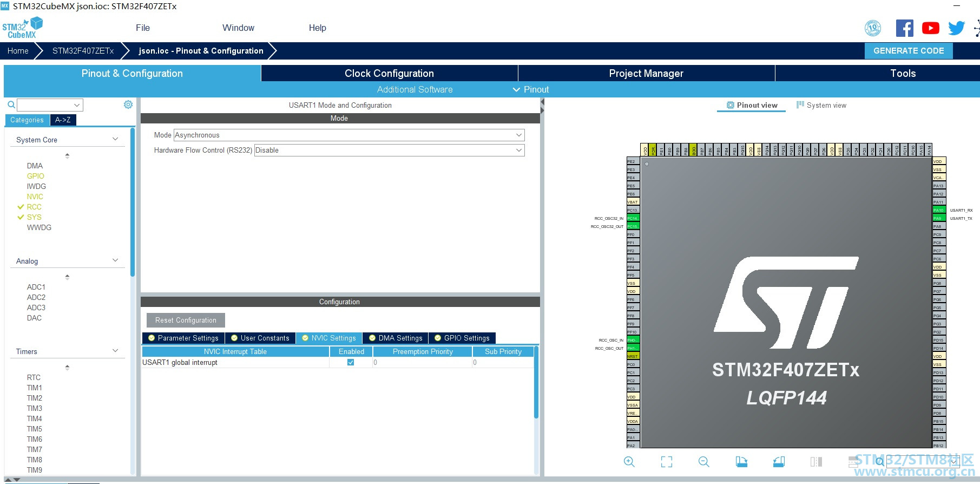The width and height of the screenshot is (980, 484).
Task: Open the peripheral search combo box
Action: click(50, 104)
